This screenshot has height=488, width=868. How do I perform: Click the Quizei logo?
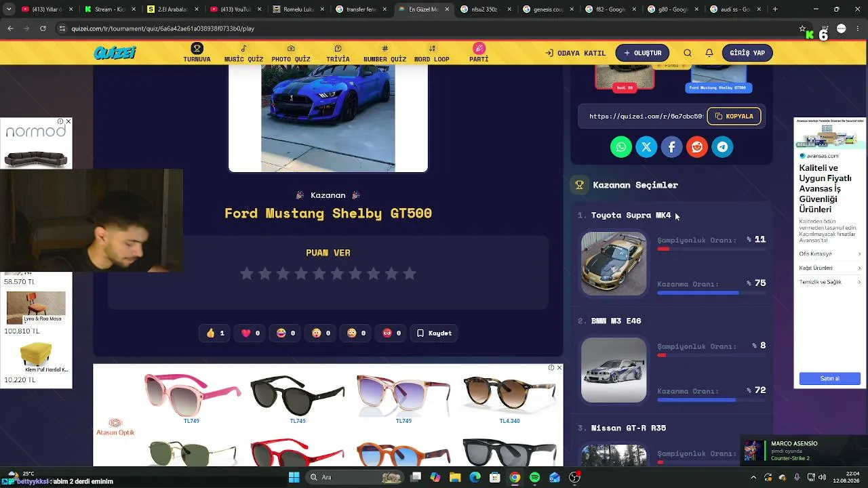115,53
